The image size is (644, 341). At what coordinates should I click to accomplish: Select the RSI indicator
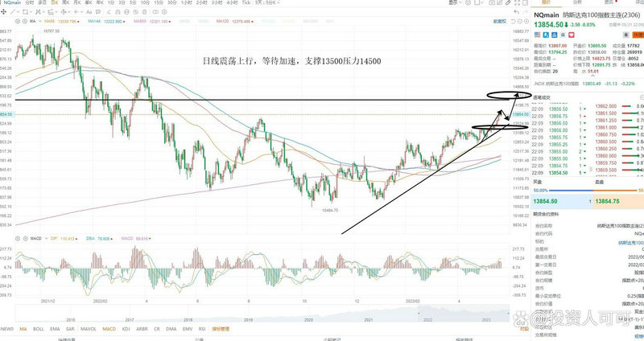tap(201, 329)
